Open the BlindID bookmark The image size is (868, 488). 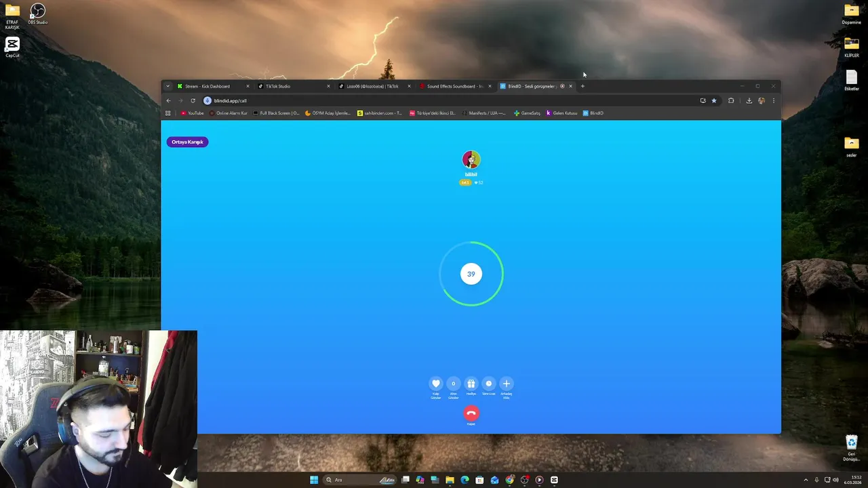click(x=593, y=113)
